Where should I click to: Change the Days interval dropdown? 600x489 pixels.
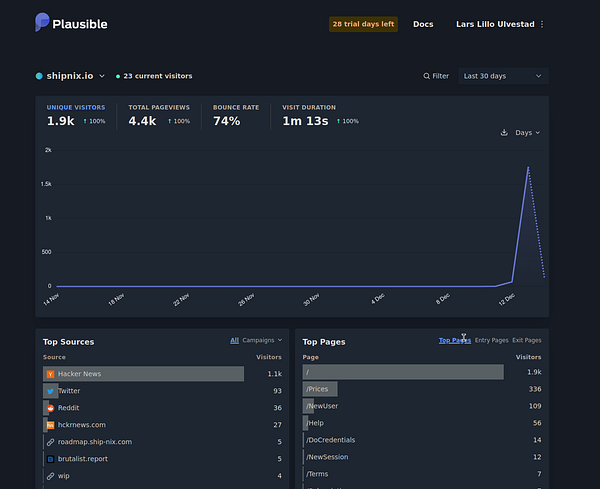527,132
